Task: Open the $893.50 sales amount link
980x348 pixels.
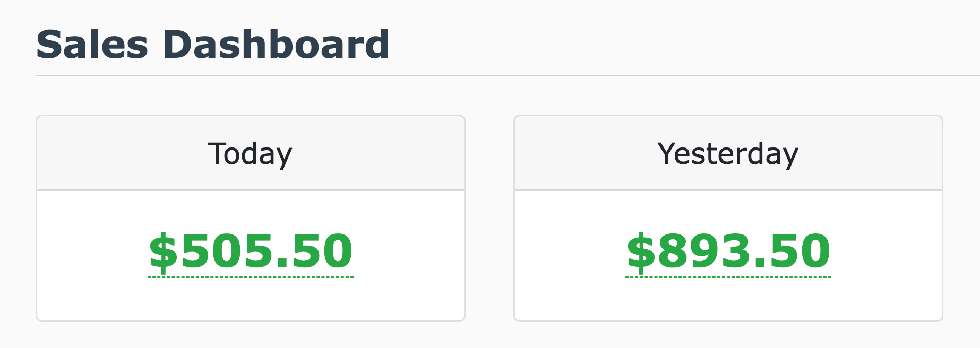Action: [728, 251]
